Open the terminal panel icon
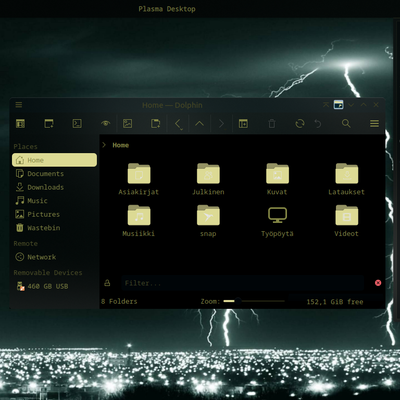 (77, 124)
